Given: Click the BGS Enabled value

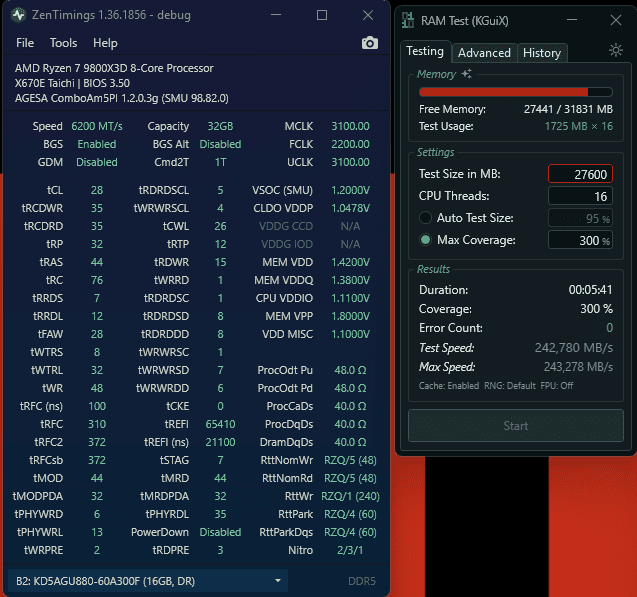Looking at the screenshot, I should (x=97, y=144).
